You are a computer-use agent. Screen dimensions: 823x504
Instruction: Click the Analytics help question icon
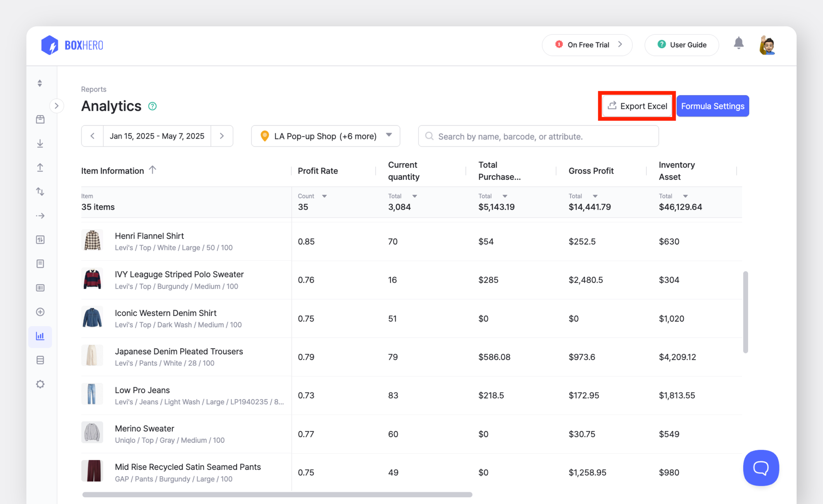coord(152,106)
